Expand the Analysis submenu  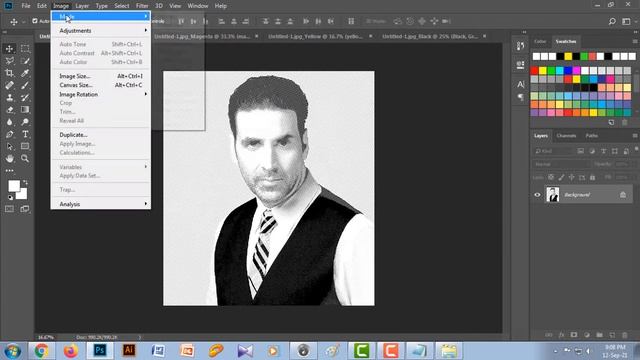pos(100,204)
